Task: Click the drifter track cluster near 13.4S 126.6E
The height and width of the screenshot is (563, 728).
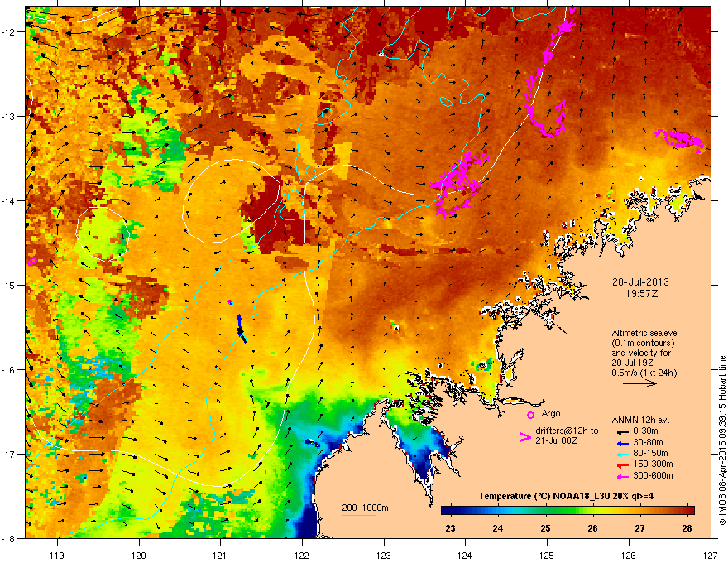Action: pos(680,139)
